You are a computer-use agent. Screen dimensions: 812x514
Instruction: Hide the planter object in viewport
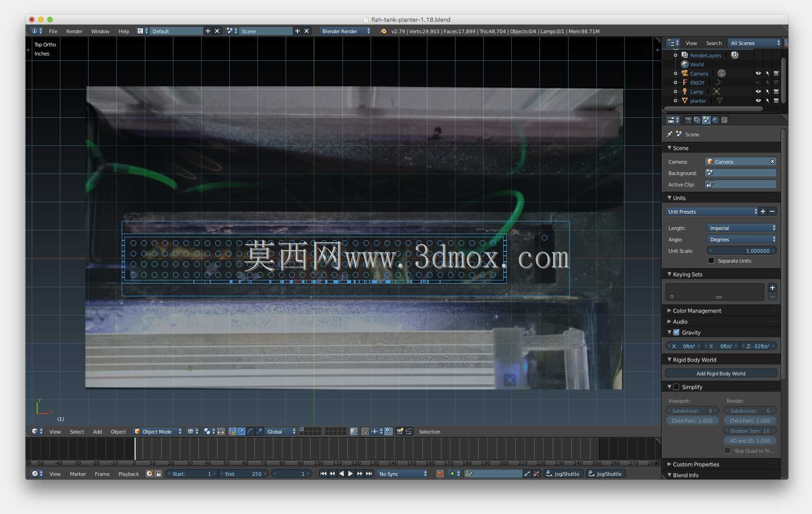click(x=758, y=100)
